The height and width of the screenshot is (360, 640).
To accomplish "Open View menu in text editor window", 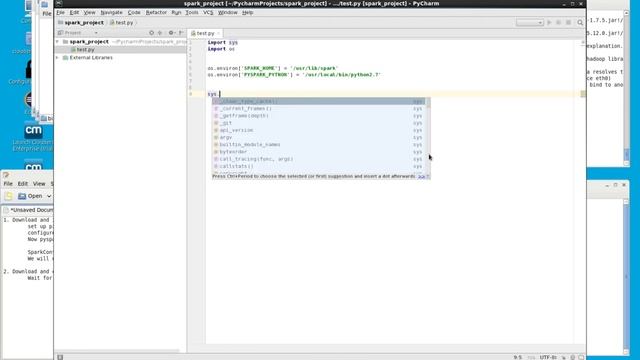I will coord(39,184).
